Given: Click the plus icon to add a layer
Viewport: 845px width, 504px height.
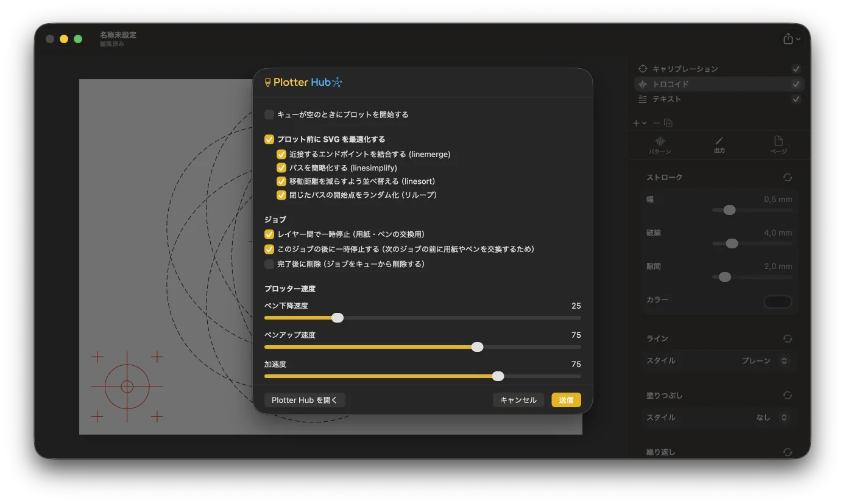Looking at the screenshot, I should pyautogui.click(x=636, y=123).
